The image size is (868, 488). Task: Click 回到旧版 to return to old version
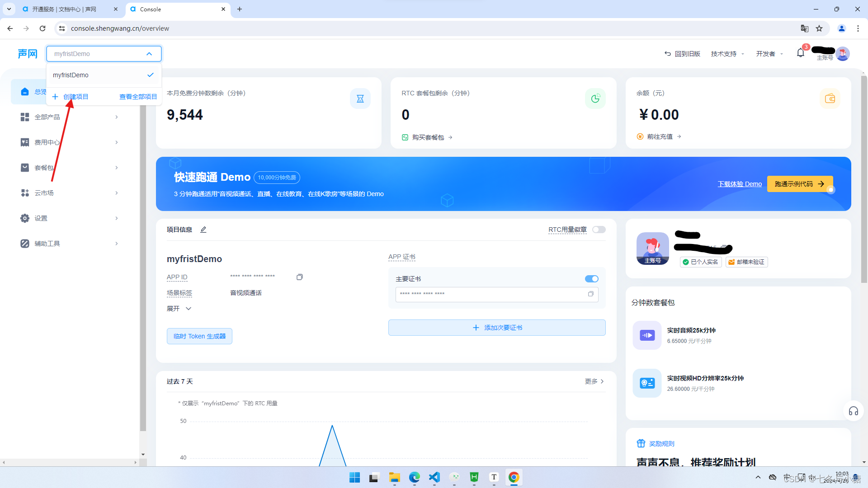682,54
